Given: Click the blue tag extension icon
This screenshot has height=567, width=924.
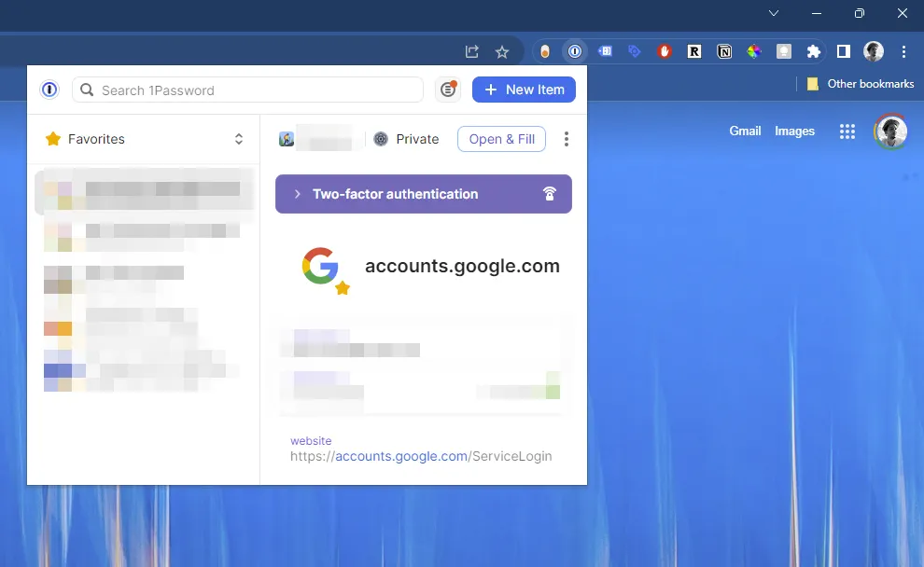Looking at the screenshot, I should coord(634,51).
